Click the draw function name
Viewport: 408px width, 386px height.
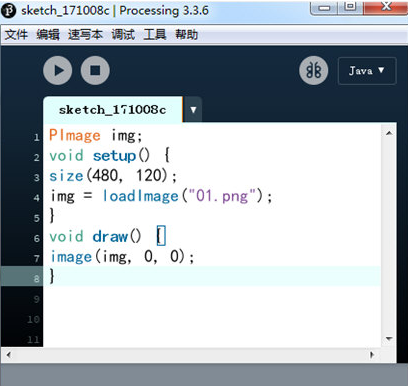(110, 237)
